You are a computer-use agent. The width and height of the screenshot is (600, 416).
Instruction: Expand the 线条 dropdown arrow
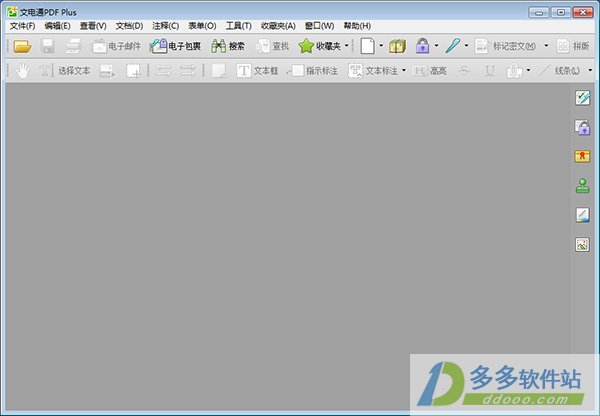[x=590, y=70]
